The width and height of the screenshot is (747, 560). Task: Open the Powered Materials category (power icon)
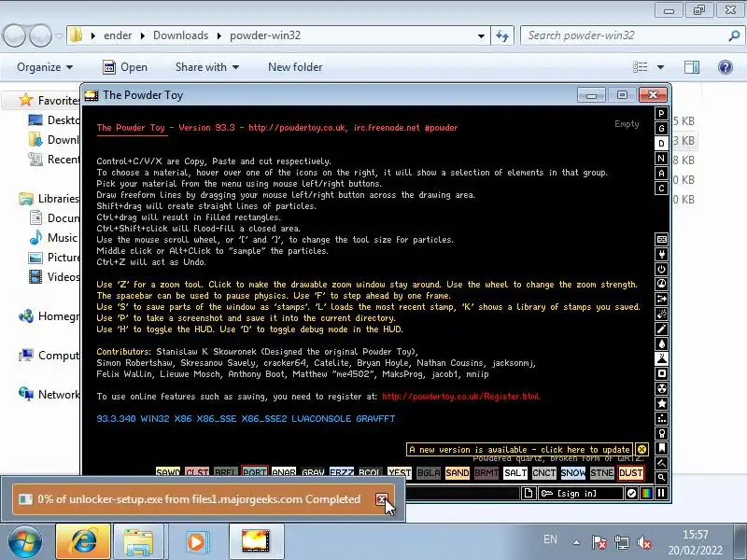coord(661,269)
